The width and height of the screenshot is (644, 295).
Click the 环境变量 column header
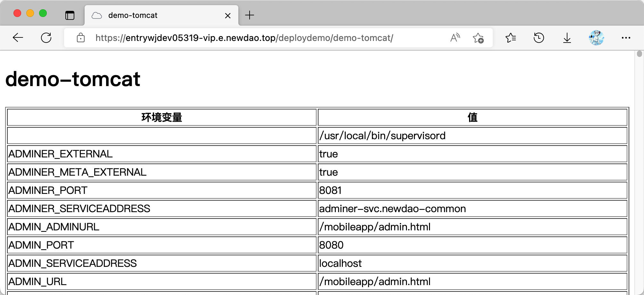pyautogui.click(x=162, y=117)
